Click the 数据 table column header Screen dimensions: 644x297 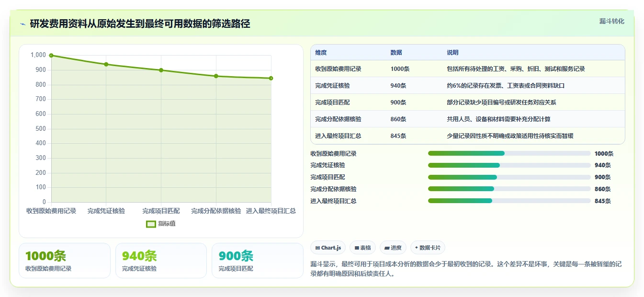[396, 53]
